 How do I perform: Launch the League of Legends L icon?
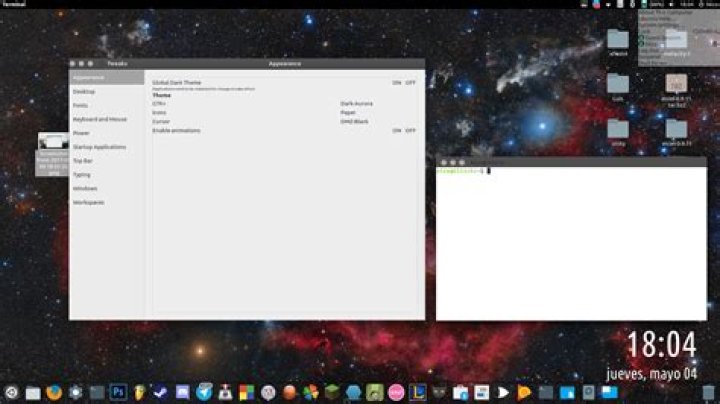click(417, 393)
